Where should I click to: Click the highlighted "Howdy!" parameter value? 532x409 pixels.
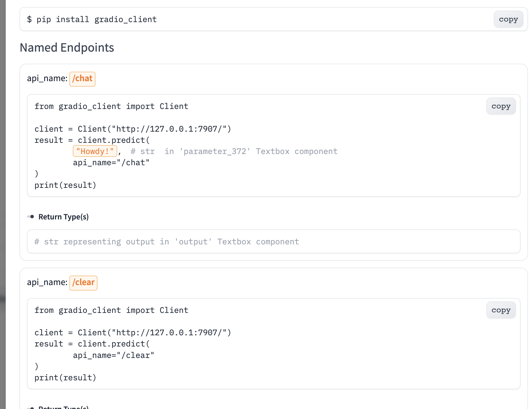95,151
